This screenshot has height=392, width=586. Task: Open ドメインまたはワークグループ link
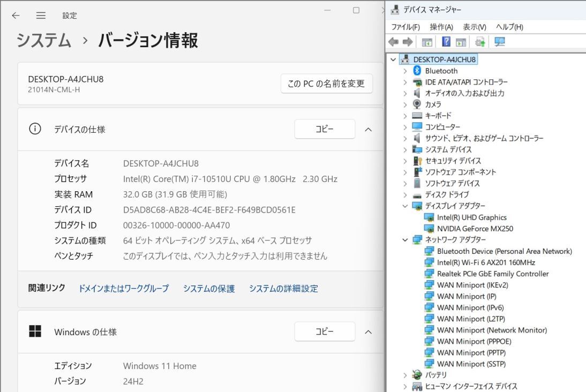coord(124,289)
